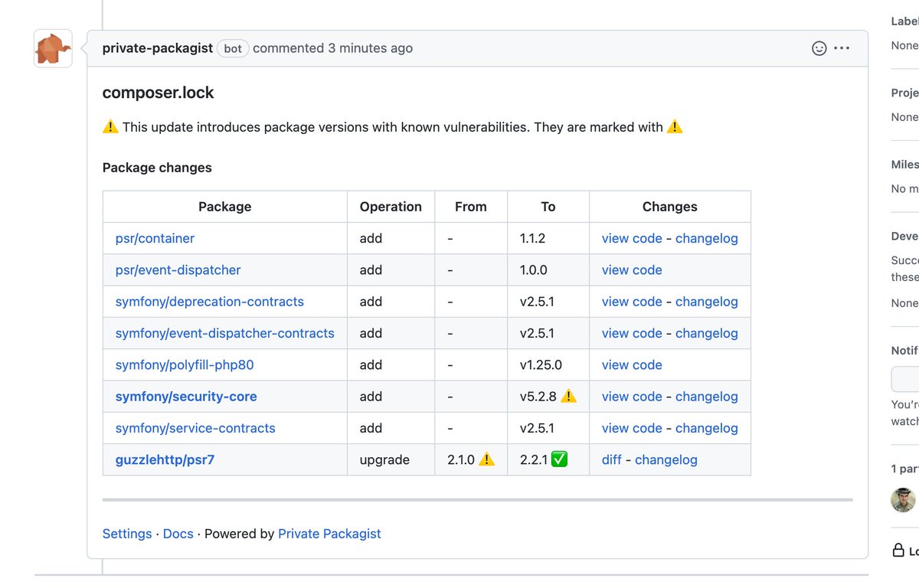The width and height of the screenshot is (919, 588).
Task: Open the Docs link in footer
Action: (178, 534)
